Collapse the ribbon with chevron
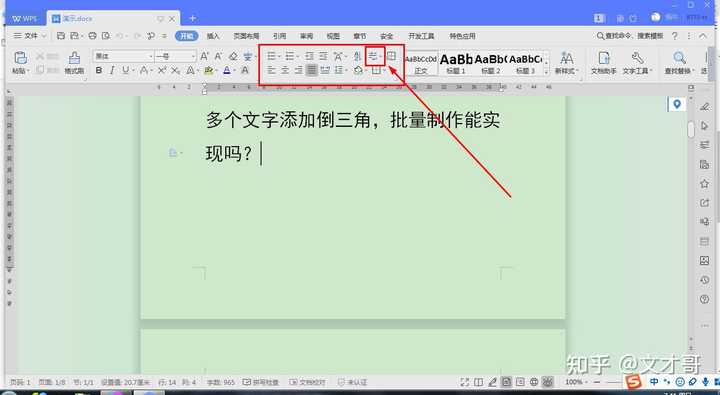 (703, 36)
